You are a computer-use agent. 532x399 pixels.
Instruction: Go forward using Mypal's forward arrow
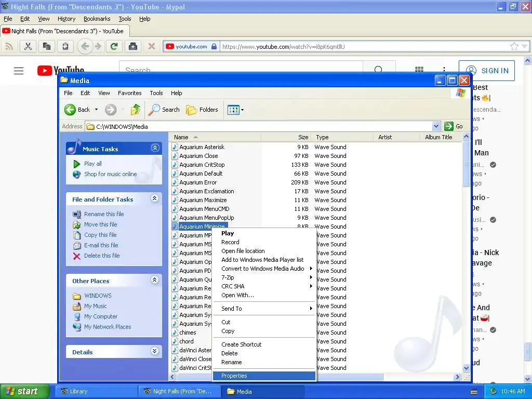tap(98, 46)
